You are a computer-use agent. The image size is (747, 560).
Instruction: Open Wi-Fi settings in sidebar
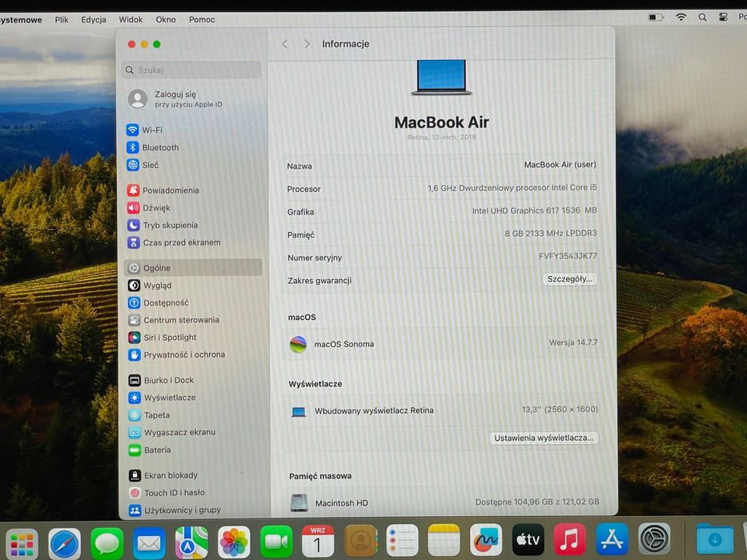click(x=144, y=130)
